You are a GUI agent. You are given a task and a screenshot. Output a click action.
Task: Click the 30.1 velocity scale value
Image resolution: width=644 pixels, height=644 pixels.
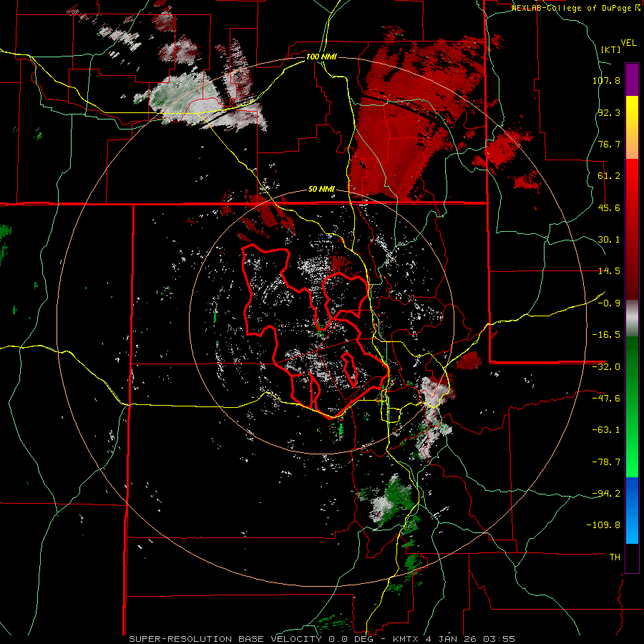pyautogui.click(x=609, y=240)
